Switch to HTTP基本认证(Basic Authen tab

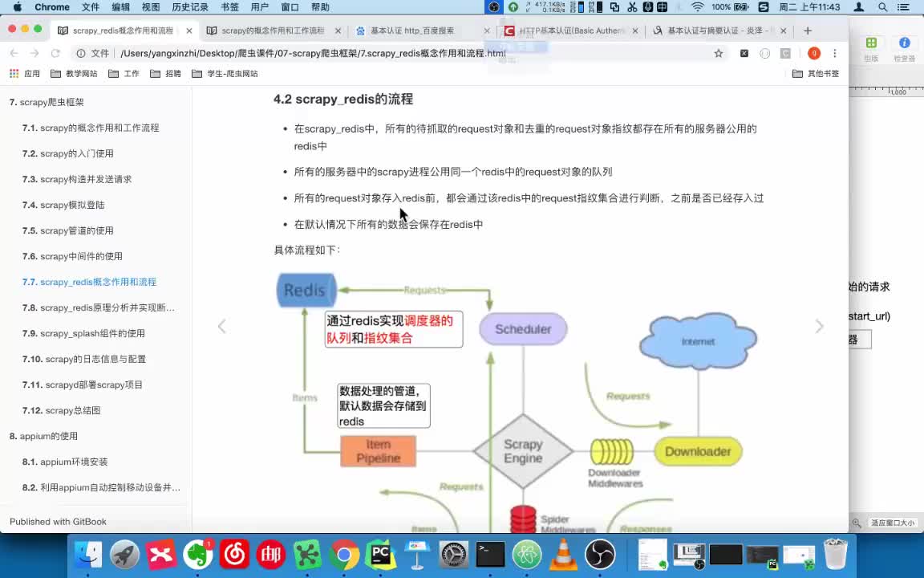(x=570, y=31)
